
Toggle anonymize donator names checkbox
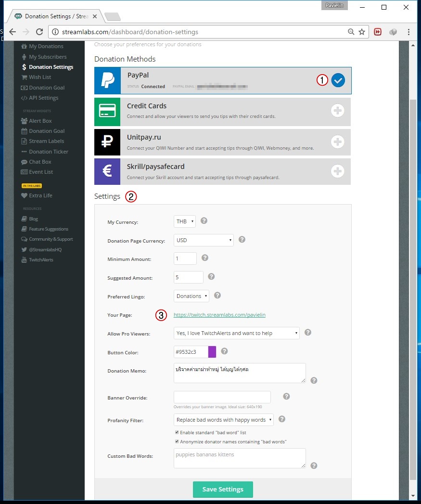(x=177, y=441)
